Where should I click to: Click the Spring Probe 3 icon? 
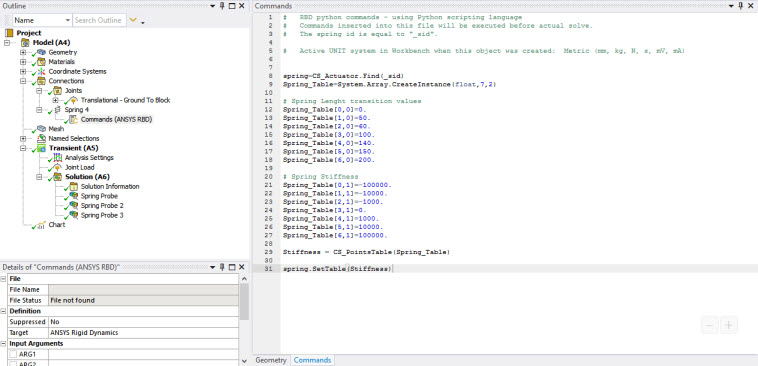click(x=74, y=215)
